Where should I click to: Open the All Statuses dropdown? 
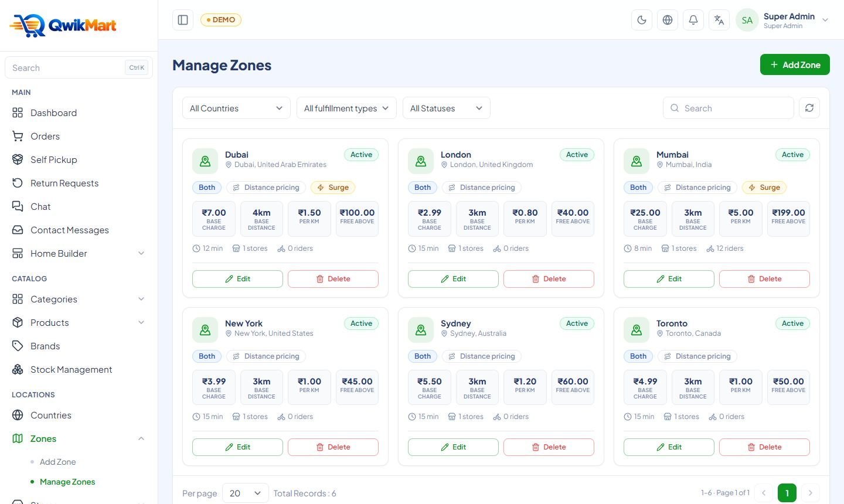point(446,108)
